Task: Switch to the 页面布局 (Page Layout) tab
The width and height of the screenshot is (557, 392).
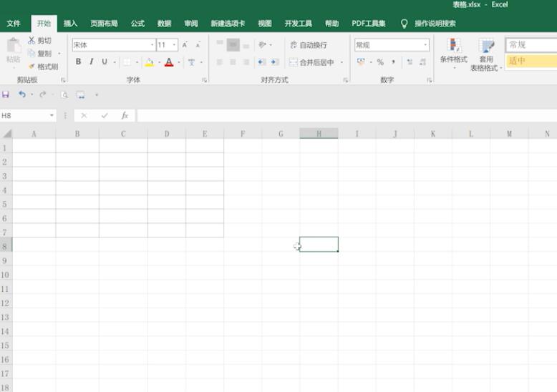Action: point(104,24)
